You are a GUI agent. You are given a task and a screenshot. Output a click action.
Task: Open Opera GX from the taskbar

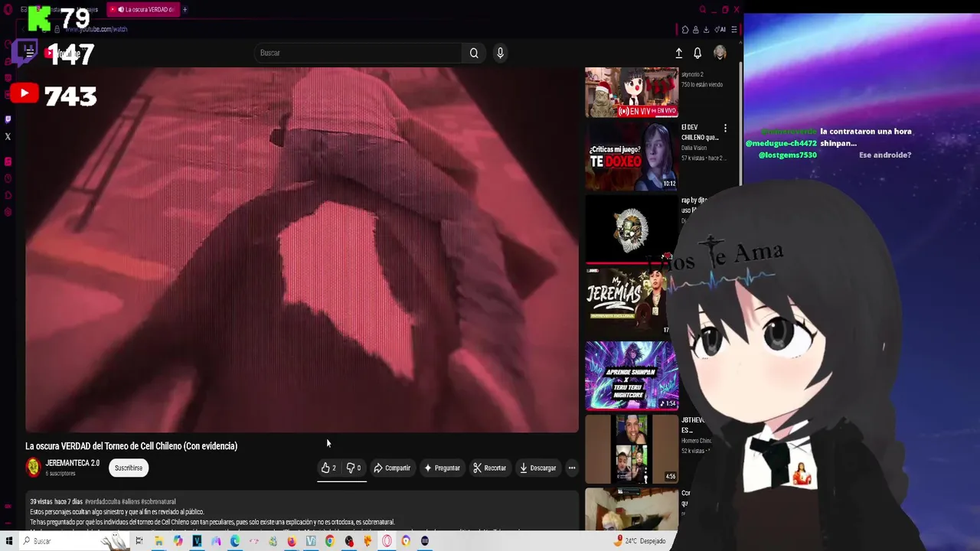click(387, 541)
